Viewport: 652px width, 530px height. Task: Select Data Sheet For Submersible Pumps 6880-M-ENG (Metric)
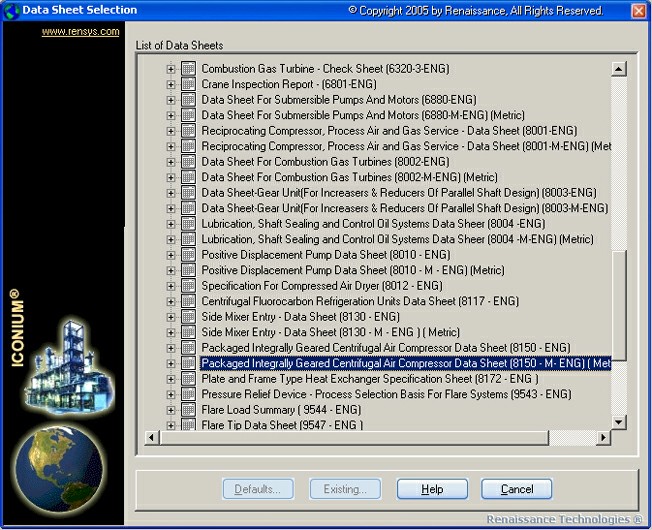pos(363,115)
